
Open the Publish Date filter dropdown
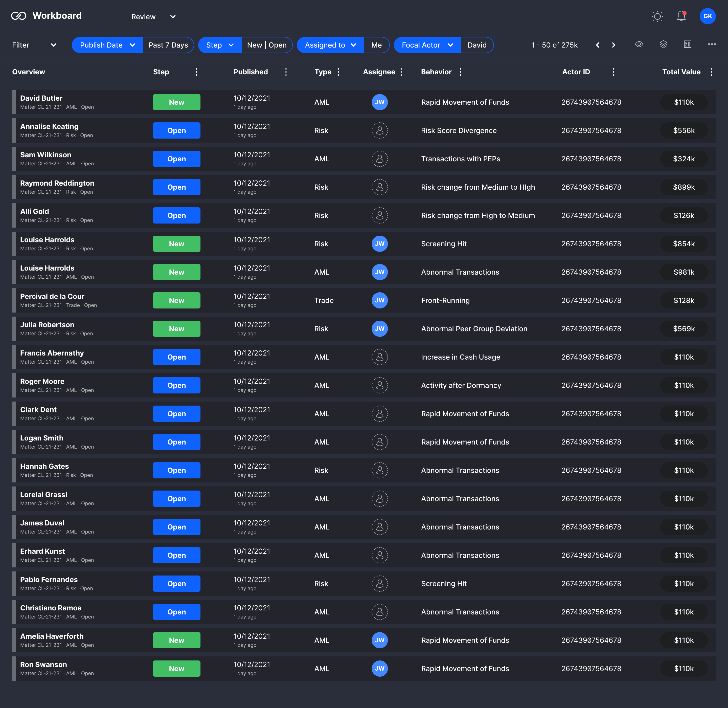tap(107, 45)
